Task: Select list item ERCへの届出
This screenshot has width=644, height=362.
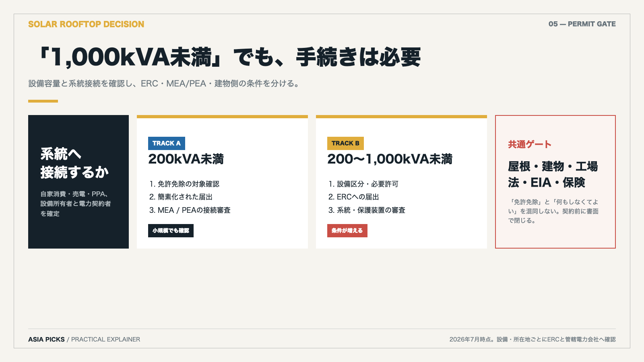Action: [354, 197]
